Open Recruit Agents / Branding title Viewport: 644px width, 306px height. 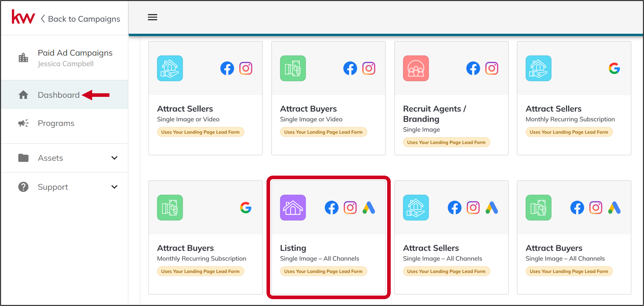pyautogui.click(x=435, y=114)
